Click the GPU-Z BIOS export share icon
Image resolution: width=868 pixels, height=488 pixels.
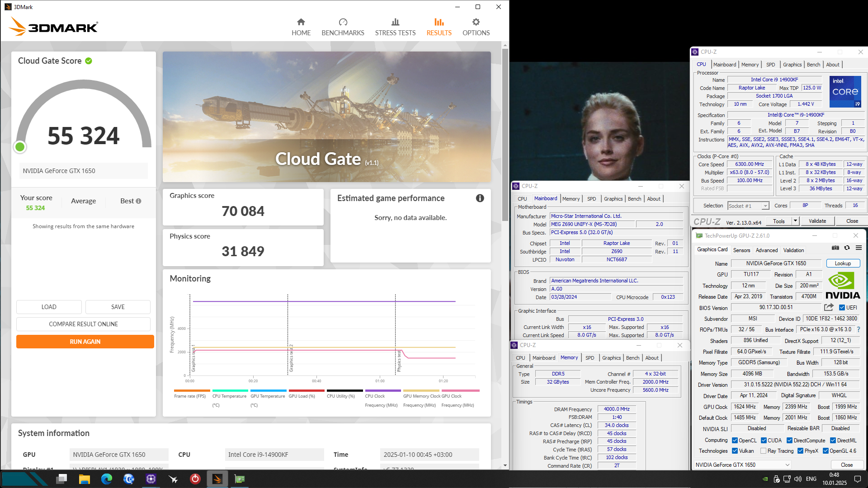pos(829,307)
